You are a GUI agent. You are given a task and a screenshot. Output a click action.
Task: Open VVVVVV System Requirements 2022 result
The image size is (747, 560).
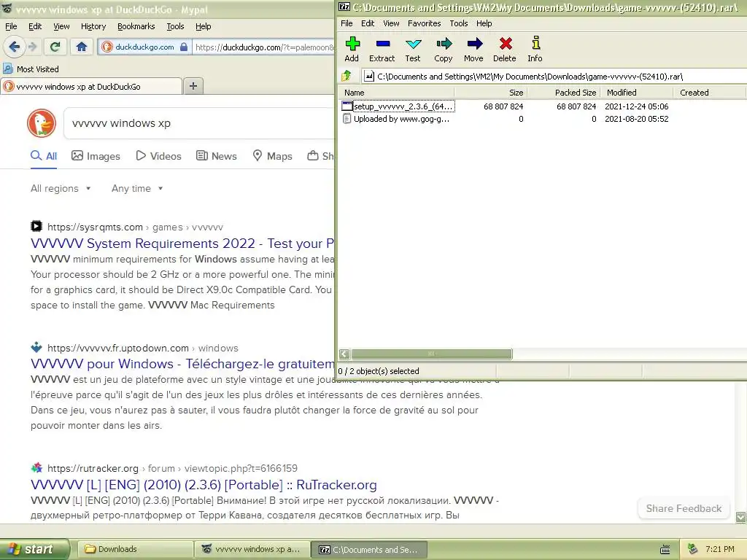point(182,244)
